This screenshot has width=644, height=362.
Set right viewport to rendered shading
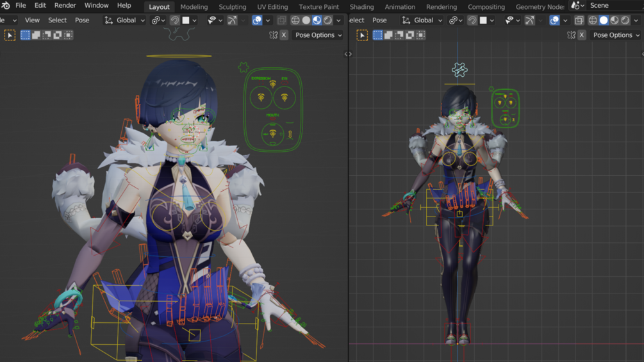(625, 20)
